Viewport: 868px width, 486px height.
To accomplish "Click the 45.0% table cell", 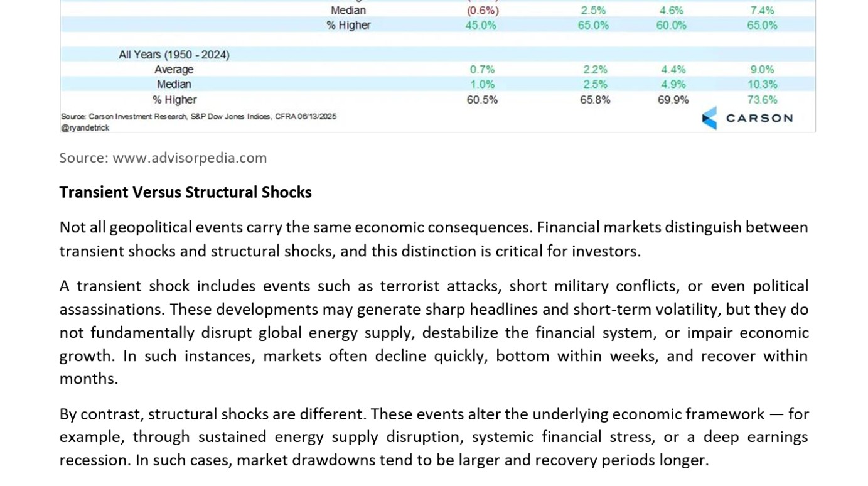I will click(x=481, y=25).
